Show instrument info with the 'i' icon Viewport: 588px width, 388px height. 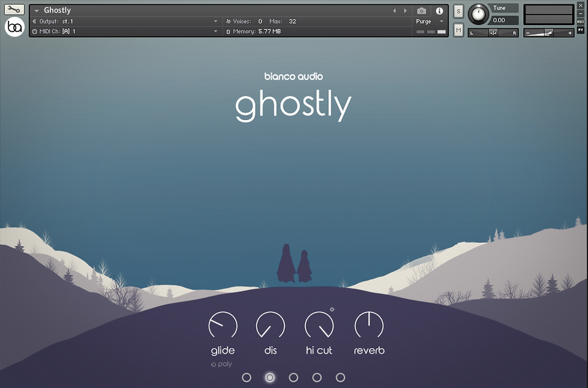(439, 11)
